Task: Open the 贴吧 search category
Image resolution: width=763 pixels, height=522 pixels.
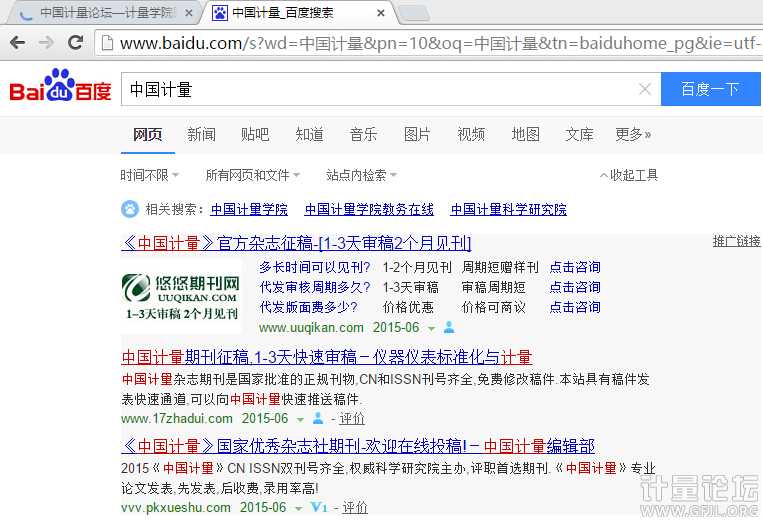Action: (x=255, y=134)
